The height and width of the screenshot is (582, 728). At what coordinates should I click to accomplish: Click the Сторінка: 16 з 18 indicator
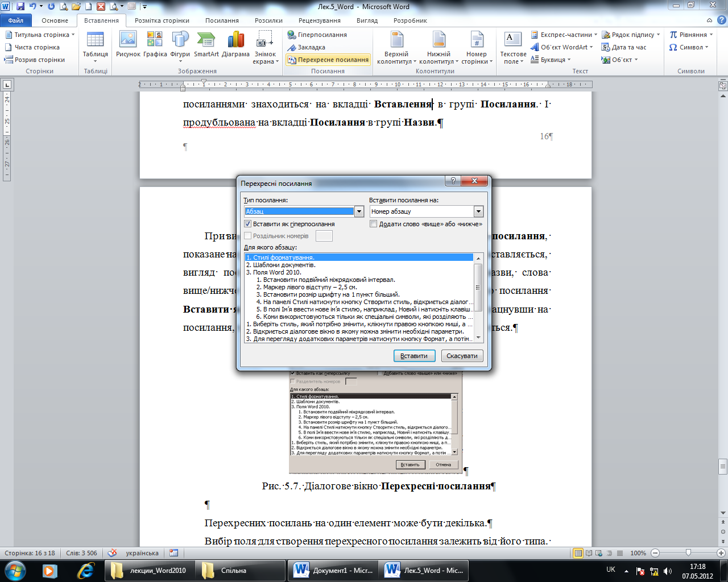click(30, 553)
